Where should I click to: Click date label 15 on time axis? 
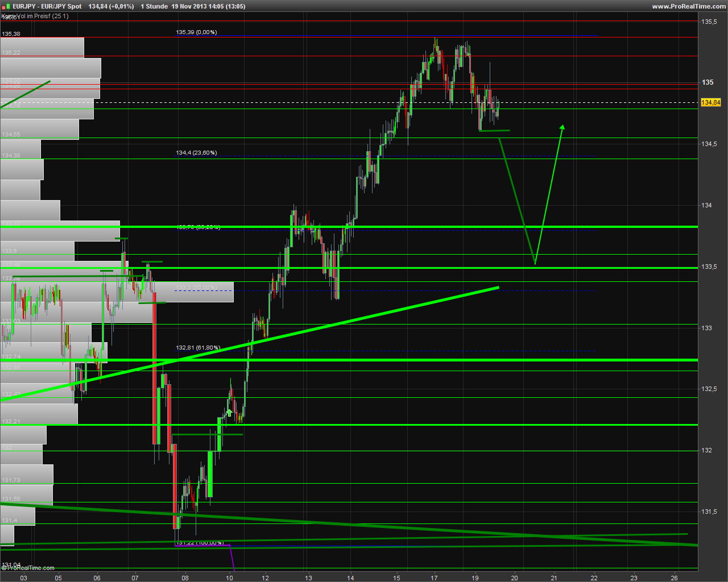[396, 577]
